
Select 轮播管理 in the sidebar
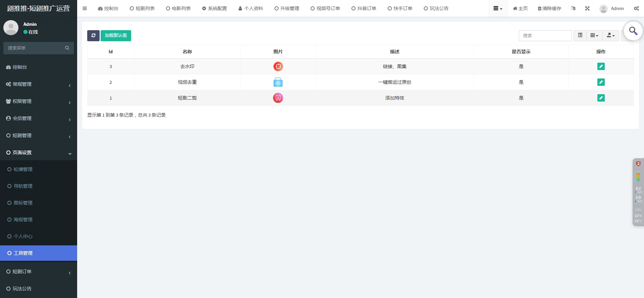point(23,169)
